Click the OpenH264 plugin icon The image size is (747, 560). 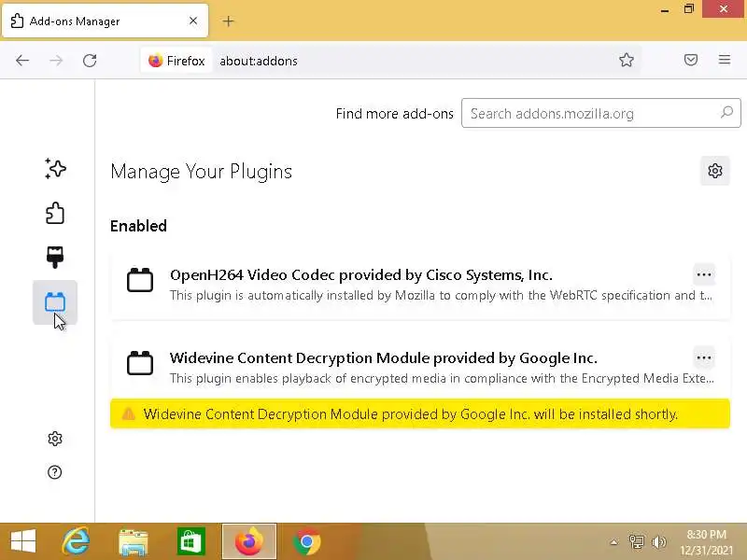point(140,279)
